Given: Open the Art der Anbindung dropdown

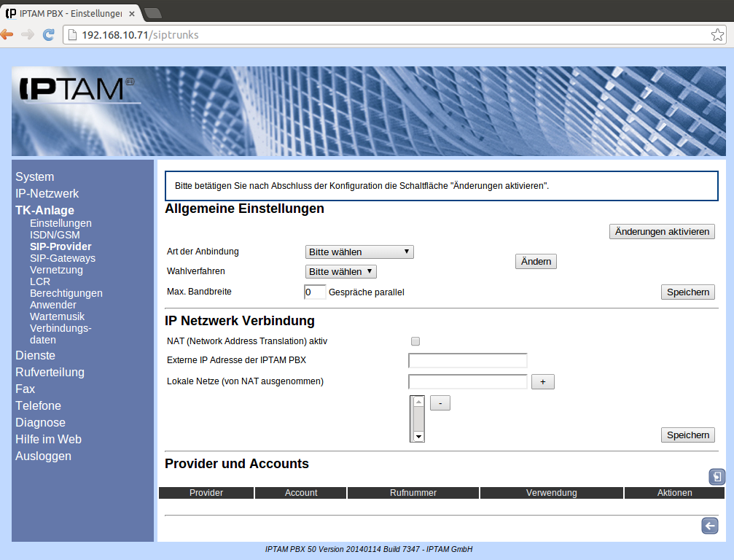Looking at the screenshot, I should [359, 252].
